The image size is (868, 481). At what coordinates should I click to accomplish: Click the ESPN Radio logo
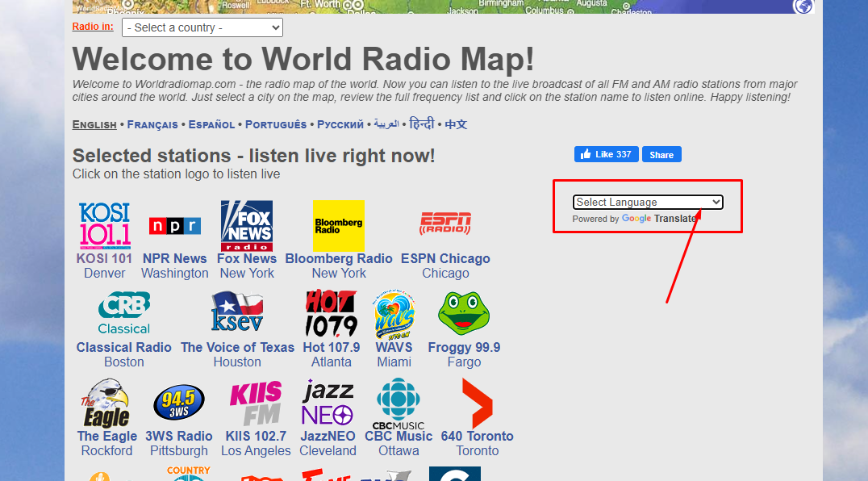(445, 223)
